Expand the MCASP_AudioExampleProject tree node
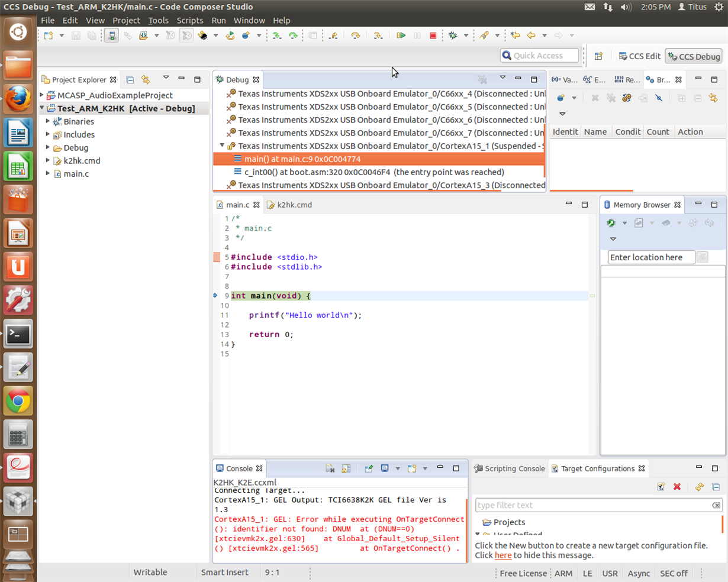 click(42, 95)
